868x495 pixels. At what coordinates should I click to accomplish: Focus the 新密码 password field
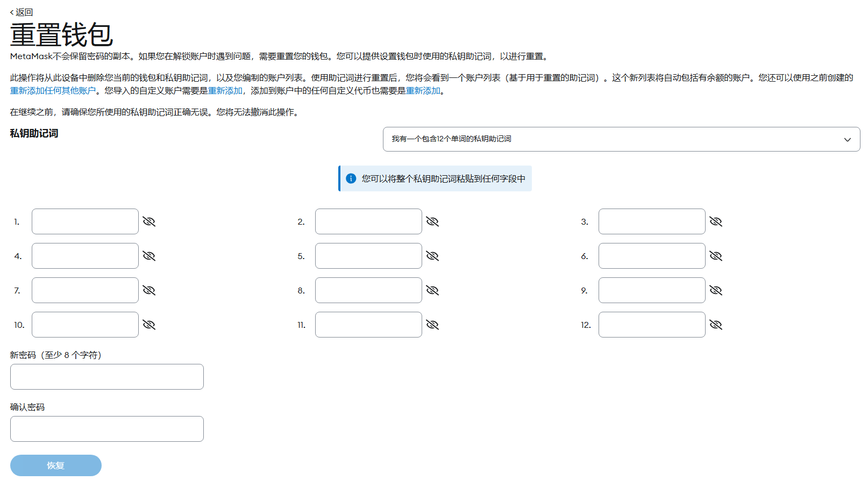pyautogui.click(x=107, y=377)
